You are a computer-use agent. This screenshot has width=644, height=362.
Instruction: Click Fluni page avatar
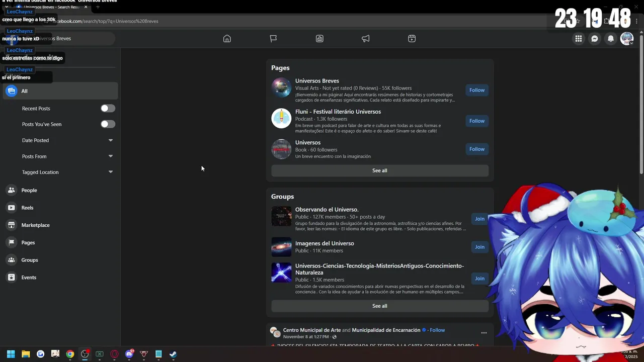281,118
